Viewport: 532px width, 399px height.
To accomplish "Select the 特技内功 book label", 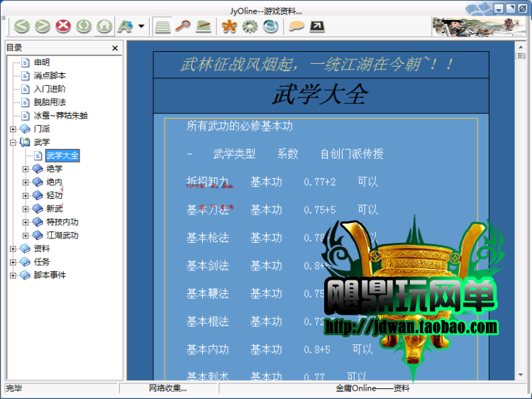I will point(62,222).
